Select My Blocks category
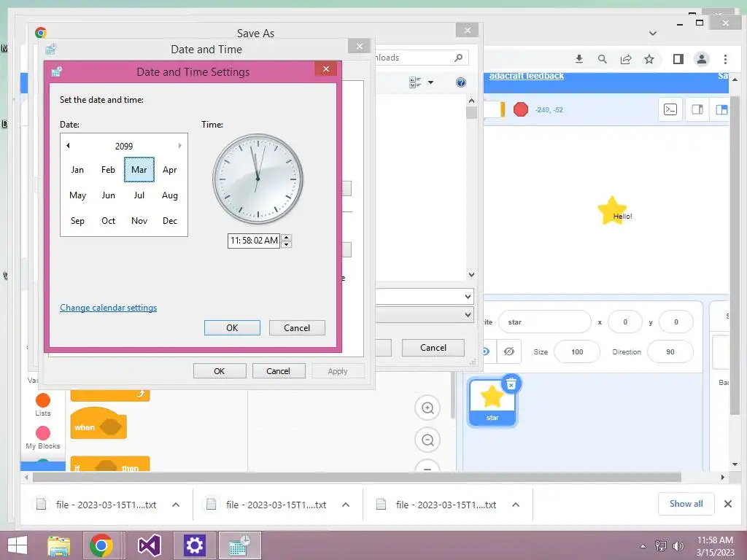Image resolution: width=747 pixels, height=560 pixels. coord(43,437)
